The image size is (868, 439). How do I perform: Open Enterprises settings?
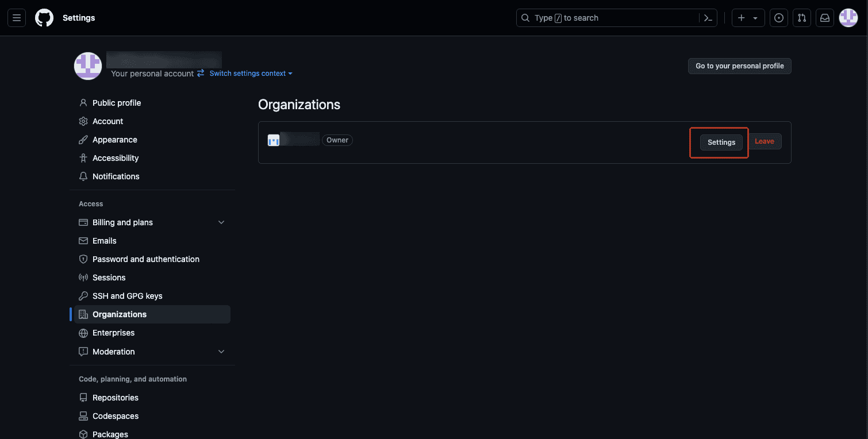[x=152, y=333]
